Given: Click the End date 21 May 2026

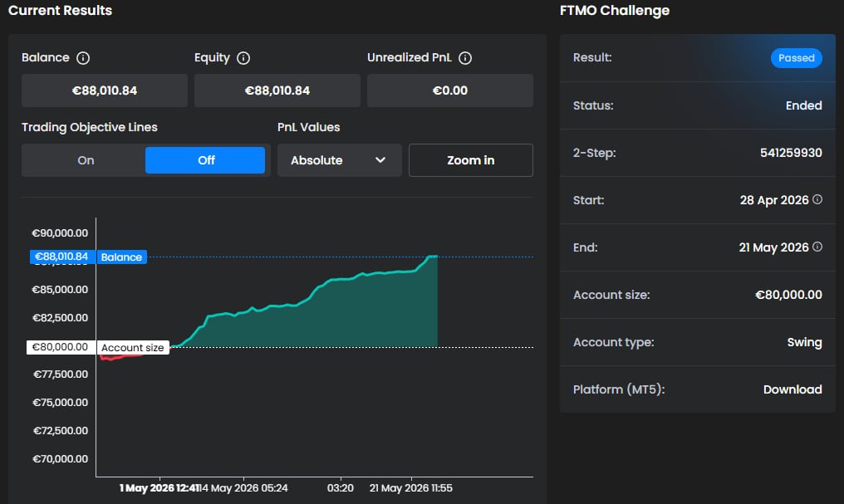Looking at the screenshot, I should [773, 247].
